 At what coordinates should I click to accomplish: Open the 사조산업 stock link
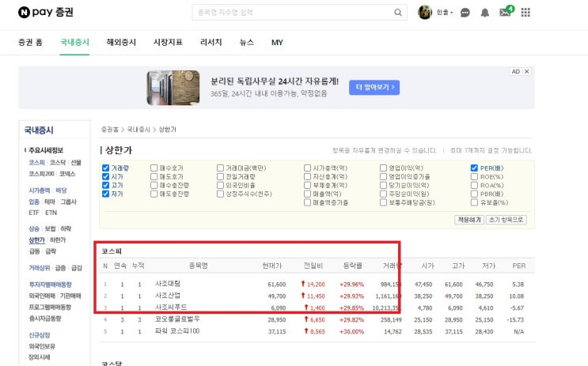[x=168, y=295]
